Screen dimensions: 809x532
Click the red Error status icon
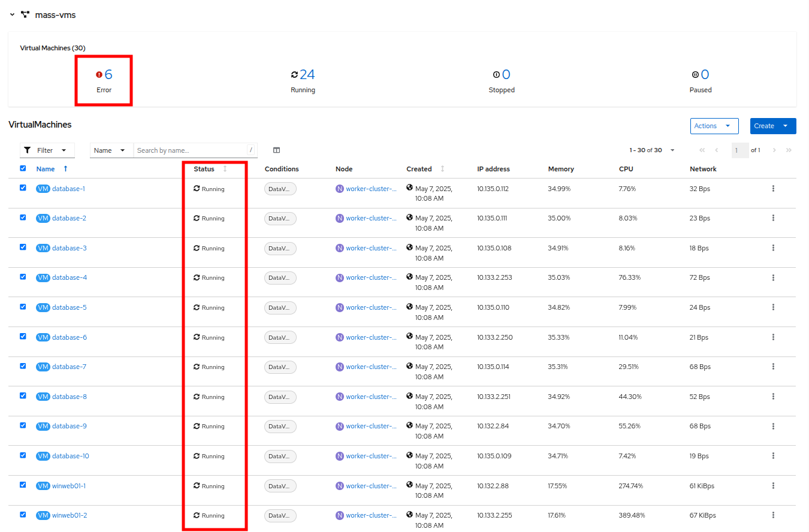point(99,75)
